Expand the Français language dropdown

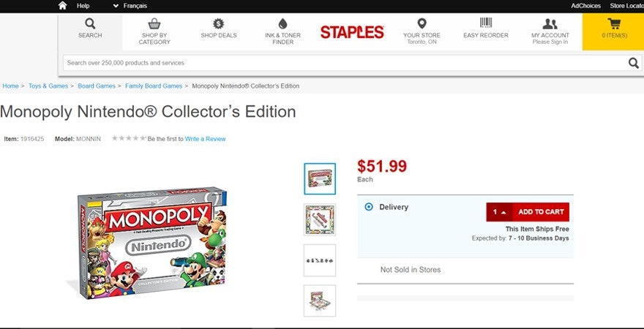point(130,6)
